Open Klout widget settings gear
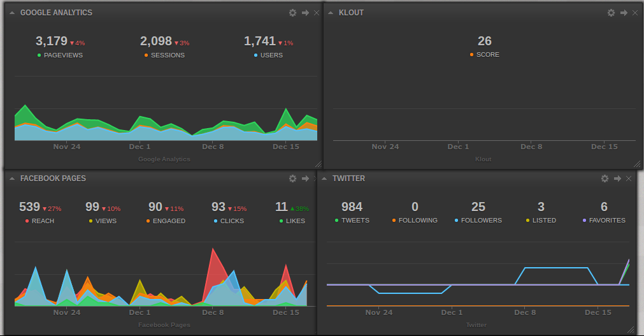 [x=611, y=13]
